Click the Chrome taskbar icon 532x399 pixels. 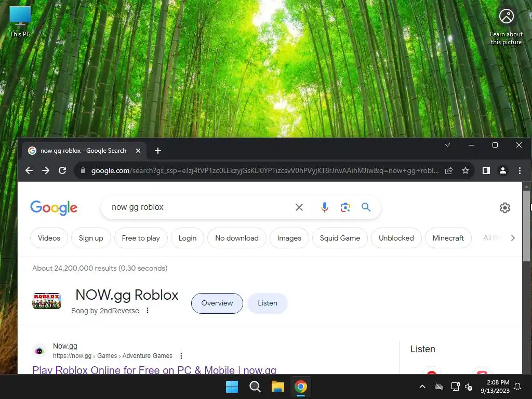coord(301,387)
